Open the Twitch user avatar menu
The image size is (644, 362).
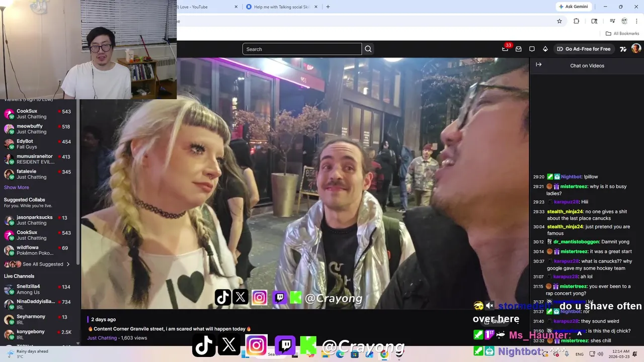(x=636, y=48)
